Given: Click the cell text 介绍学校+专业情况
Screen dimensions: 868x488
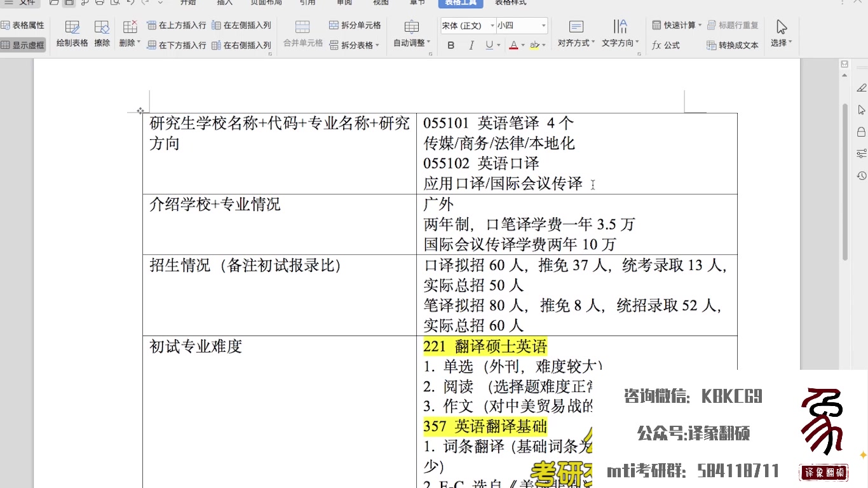Looking at the screenshot, I should pos(215,205).
